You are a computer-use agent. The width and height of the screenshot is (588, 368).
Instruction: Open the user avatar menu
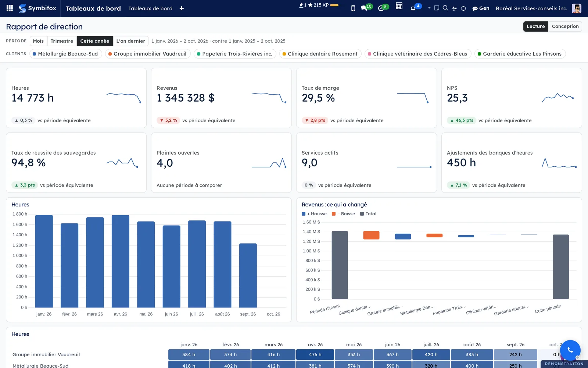click(x=577, y=8)
